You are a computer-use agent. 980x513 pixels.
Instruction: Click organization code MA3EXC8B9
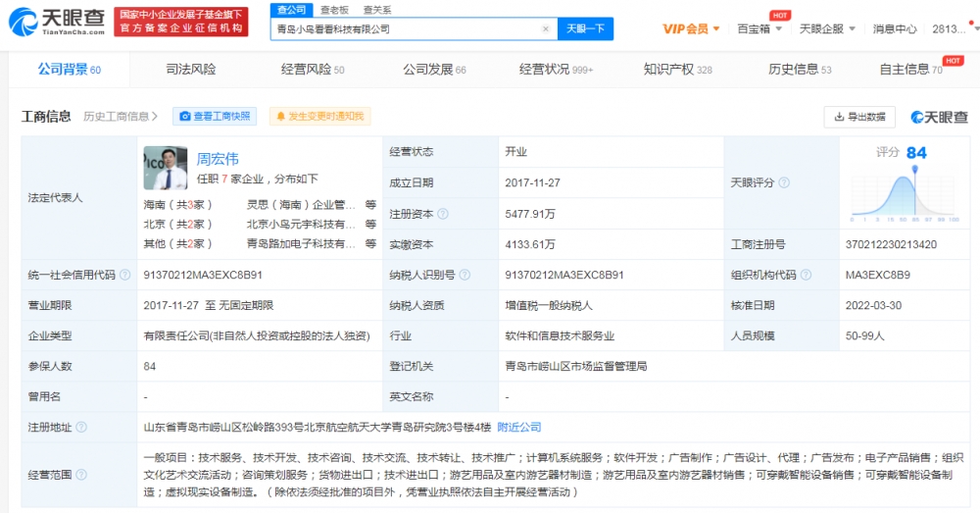click(x=877, y=275)
